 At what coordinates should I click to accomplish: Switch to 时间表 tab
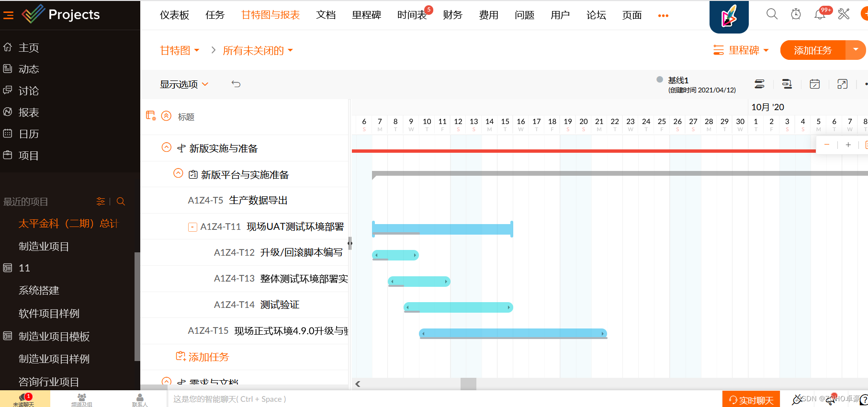click(x=412, y=15)
